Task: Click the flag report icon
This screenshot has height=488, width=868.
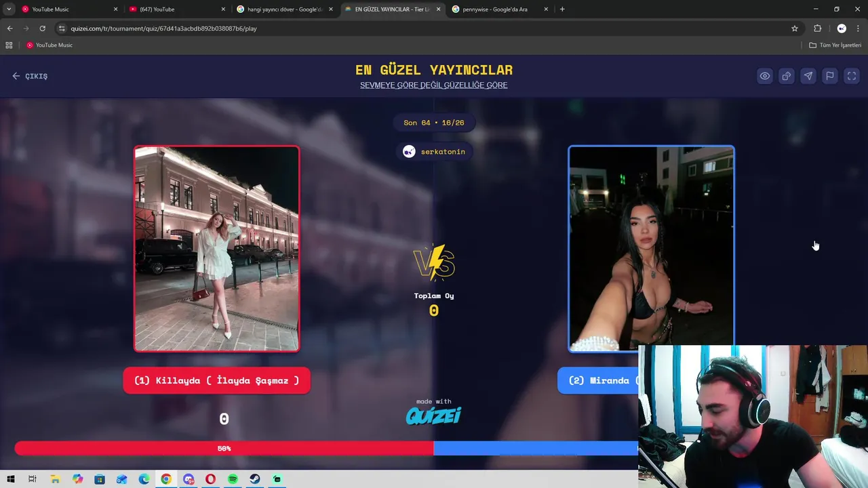Action: (830, 76)
